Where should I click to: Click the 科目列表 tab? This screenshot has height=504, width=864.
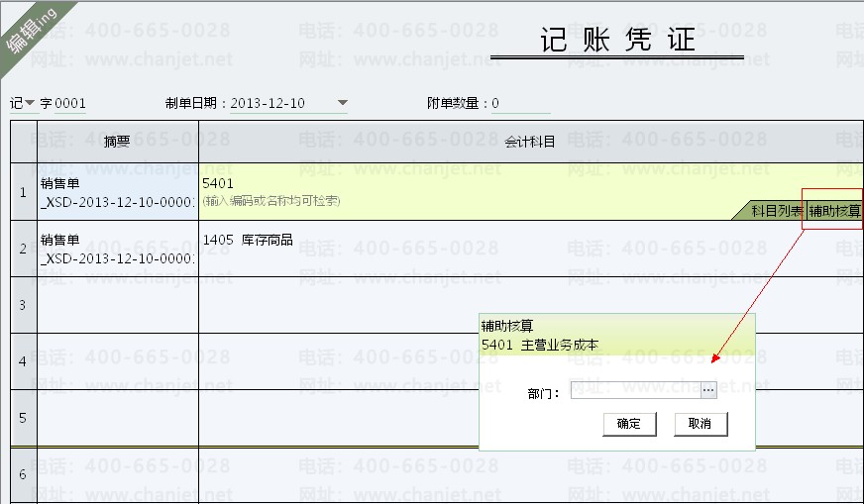click(x=776, y=211)
